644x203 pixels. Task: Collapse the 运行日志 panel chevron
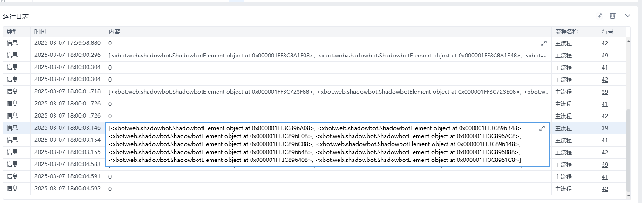(628, 16)
